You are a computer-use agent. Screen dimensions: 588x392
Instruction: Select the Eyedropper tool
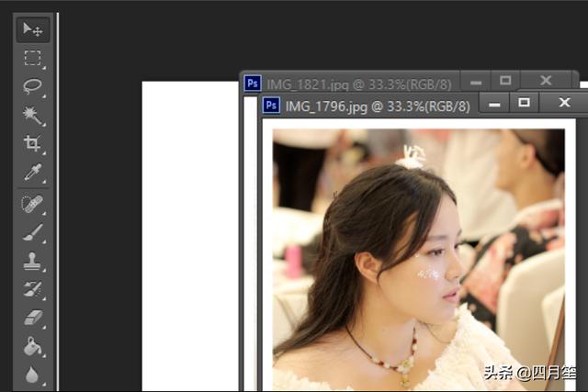point(33,173)
